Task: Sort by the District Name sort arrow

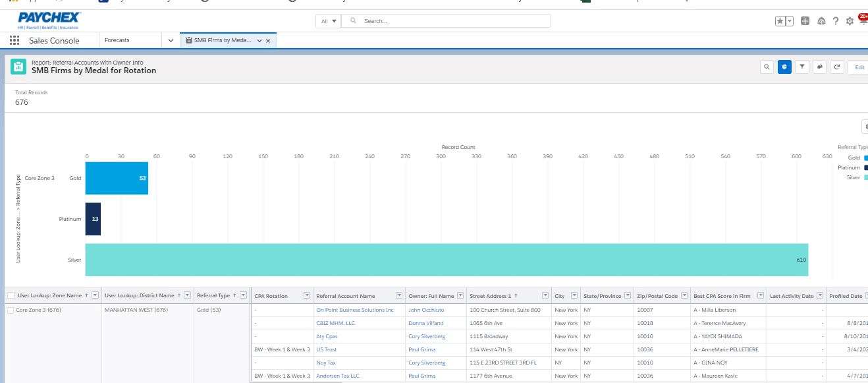Action: coord(179,296)
